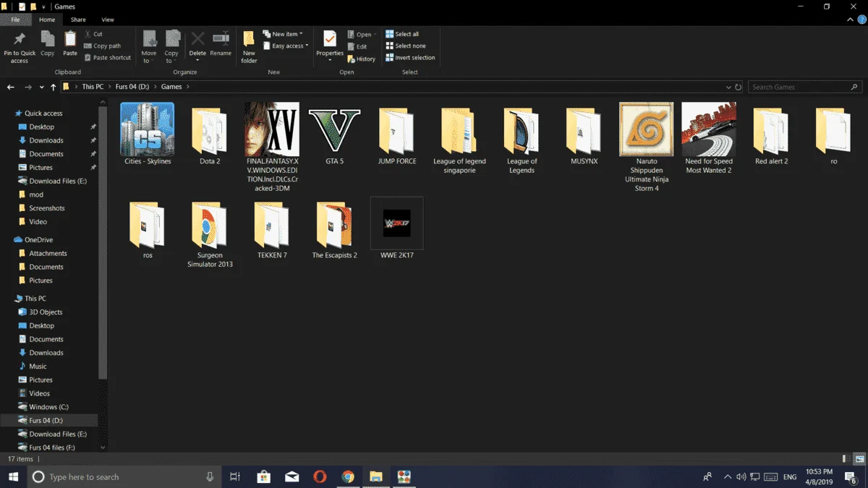Screen dimensions: 868x488
Task: Create a New folder from ribbon
Action: [249, 47]
